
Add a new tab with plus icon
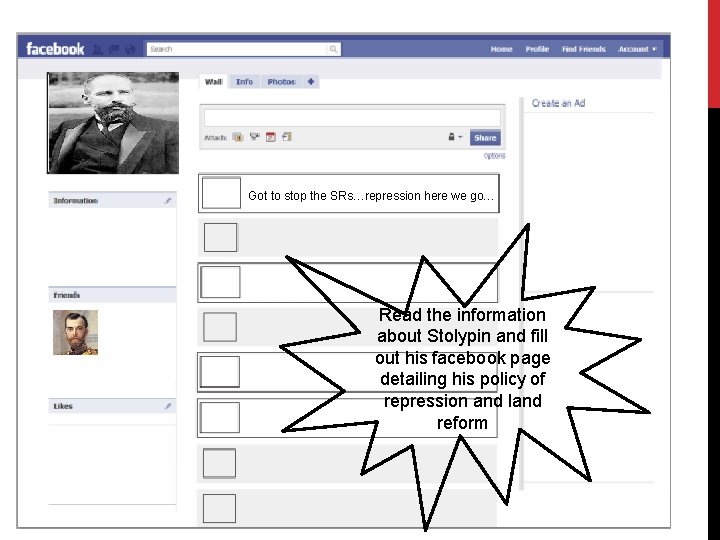(x=311, y=82)
